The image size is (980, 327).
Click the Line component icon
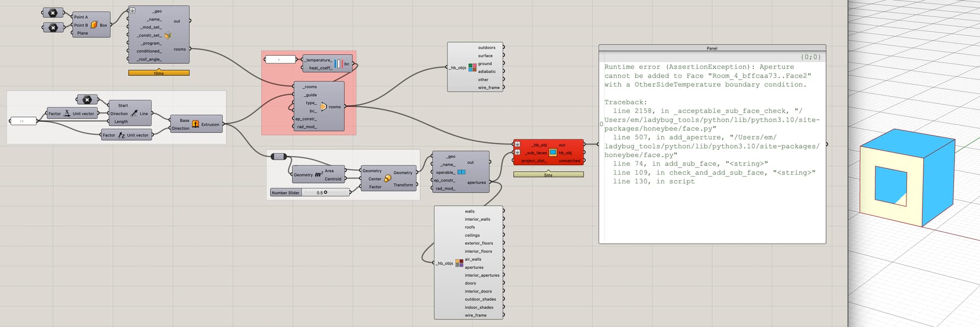click(134, 113)
